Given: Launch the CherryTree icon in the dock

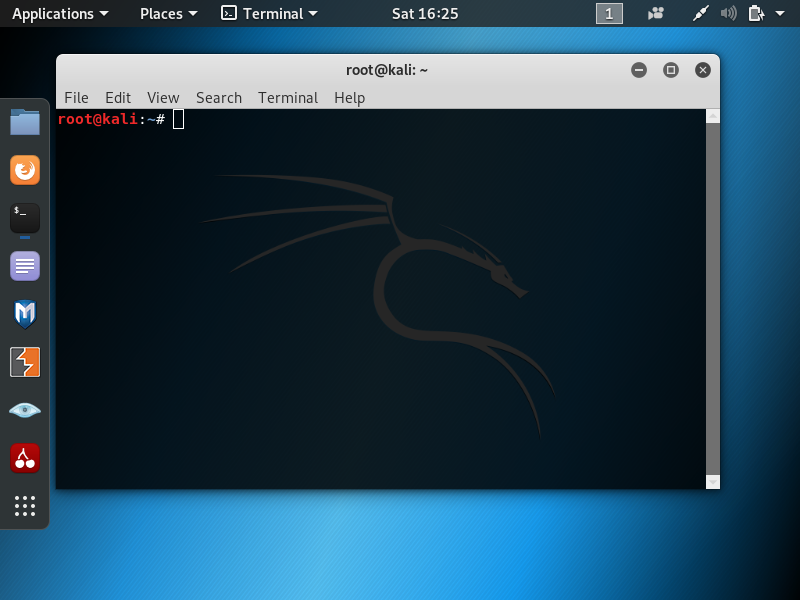Looking at the screenshot, I should pyautogui.click(x=24, y=458).
